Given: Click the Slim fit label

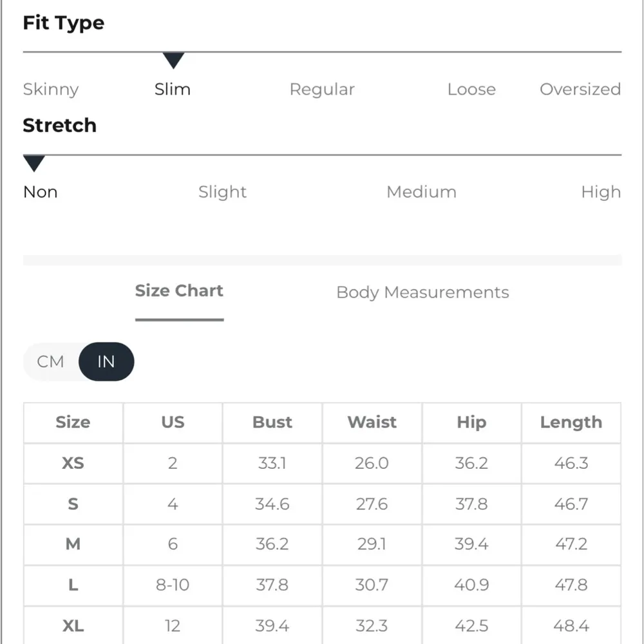Looking at the screenshot, I should 173,90.
